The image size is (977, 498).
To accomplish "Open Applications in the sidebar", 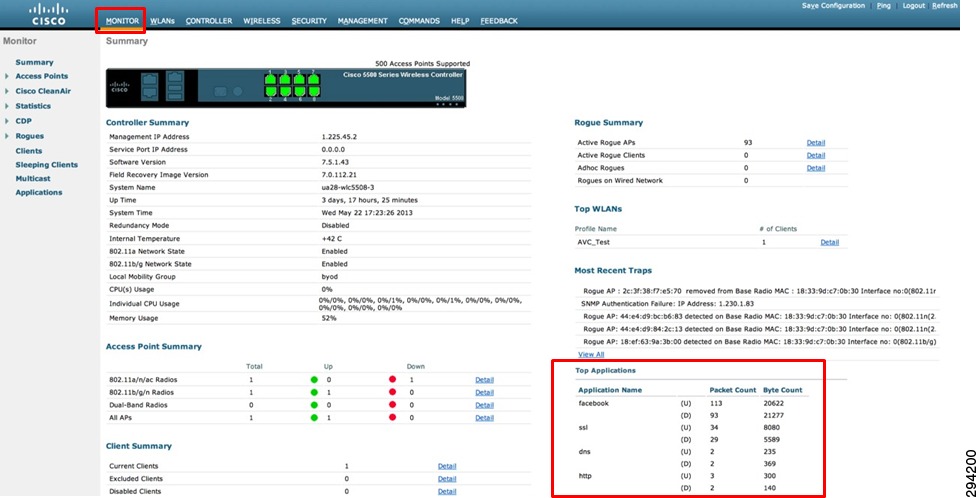I will [x=39, y=193].
